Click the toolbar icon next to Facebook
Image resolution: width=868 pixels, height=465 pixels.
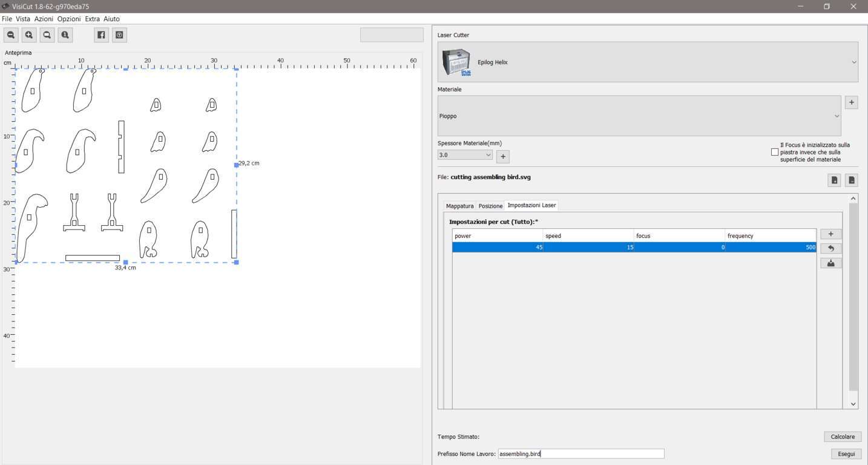(119, 35)
